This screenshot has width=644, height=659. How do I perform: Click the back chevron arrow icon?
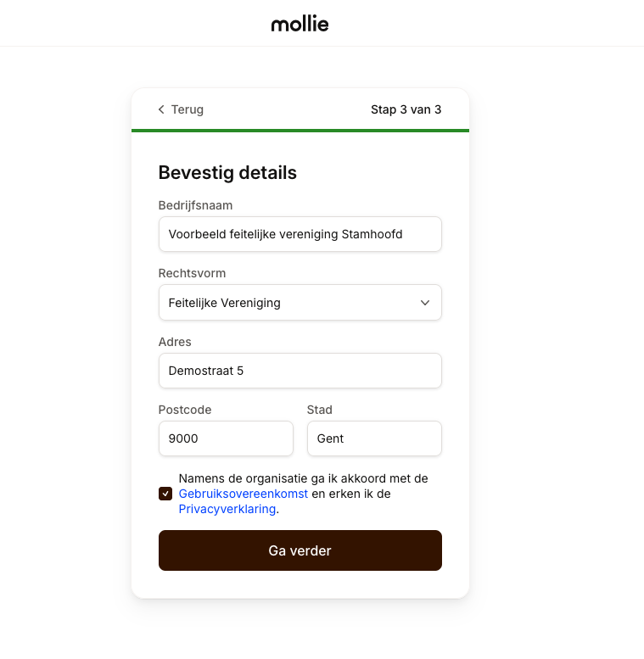point(161,109)
